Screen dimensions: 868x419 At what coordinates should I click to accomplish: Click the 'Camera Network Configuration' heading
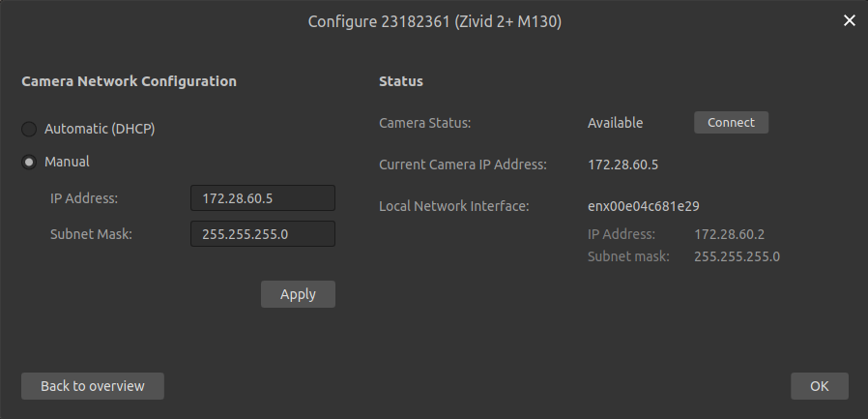click(x=129, y=81)
